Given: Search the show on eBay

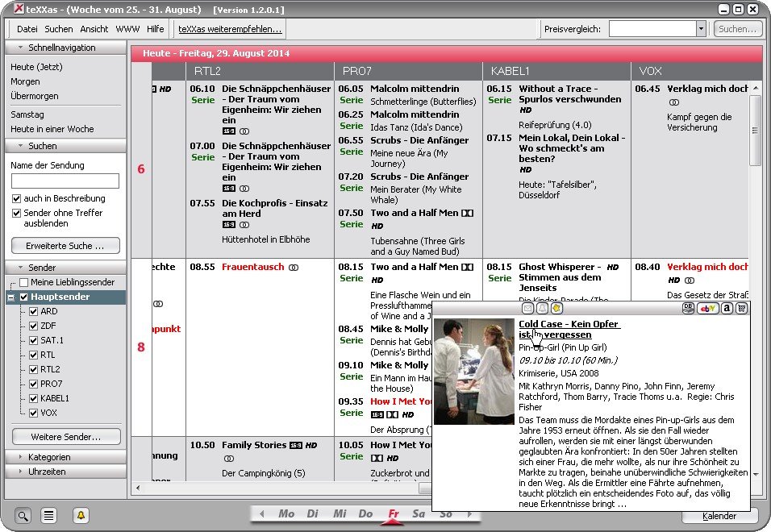Looking at the screenshot, I should pyautogui.click(x=707, y=309).
